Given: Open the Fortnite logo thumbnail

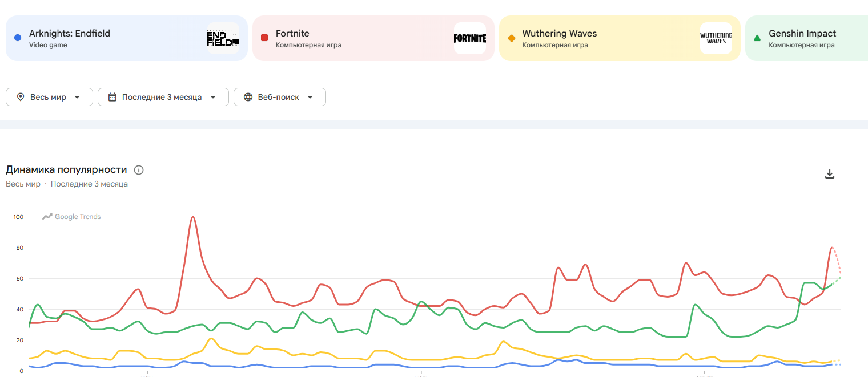Looking at the screenshot, I should pos(470,38).
